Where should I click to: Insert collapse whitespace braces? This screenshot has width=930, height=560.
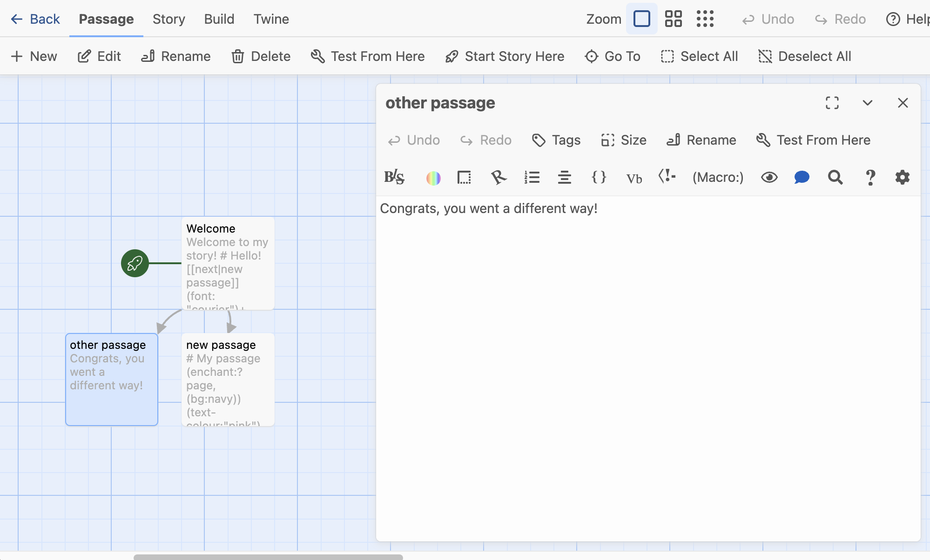pos(599,177)
